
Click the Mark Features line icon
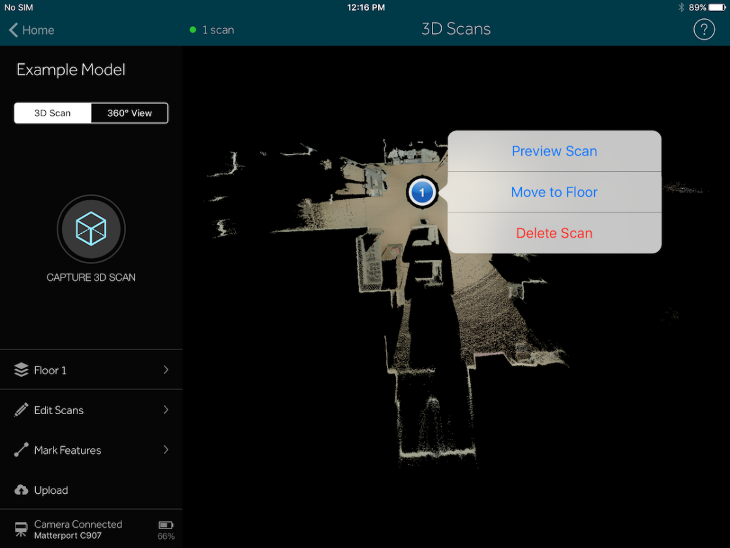[21, 450]
